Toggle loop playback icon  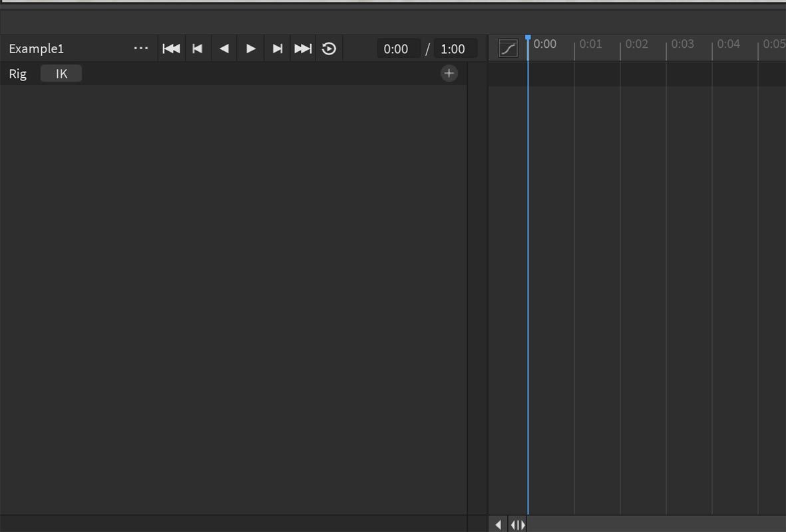(x=329, y=49)
